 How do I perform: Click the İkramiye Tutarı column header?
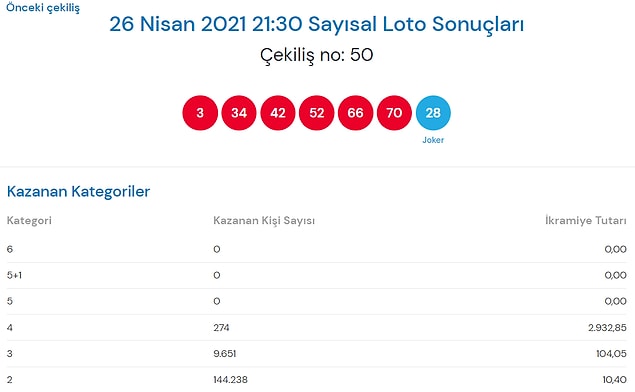click(586, 221)
